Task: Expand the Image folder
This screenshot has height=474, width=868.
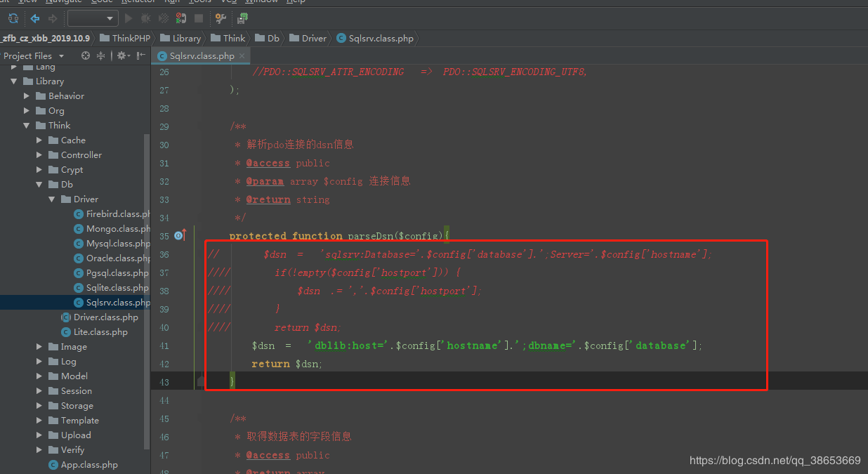Action: pyautogui.click(x=39, y=347)
